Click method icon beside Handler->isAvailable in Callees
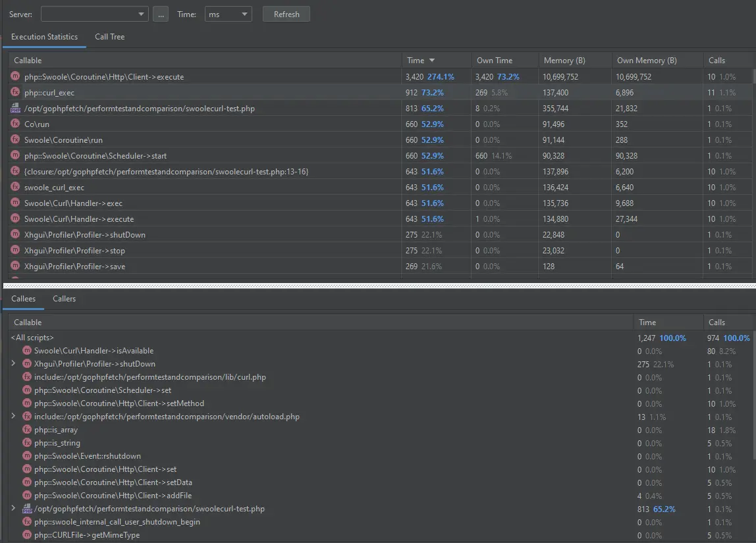 [x=27, y=351]
